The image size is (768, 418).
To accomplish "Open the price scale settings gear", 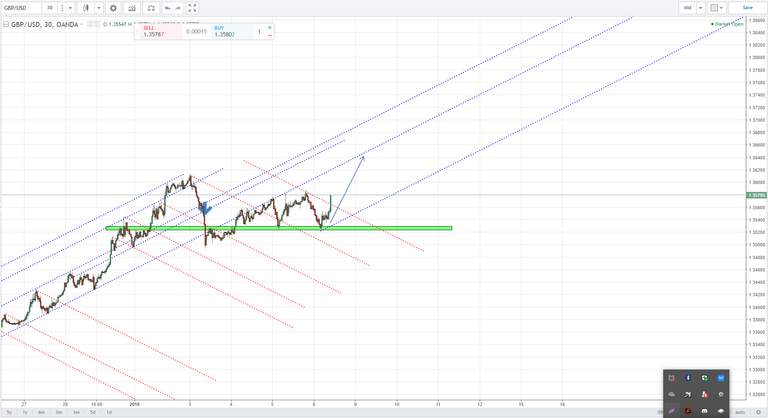I will (x=758, y=412).
